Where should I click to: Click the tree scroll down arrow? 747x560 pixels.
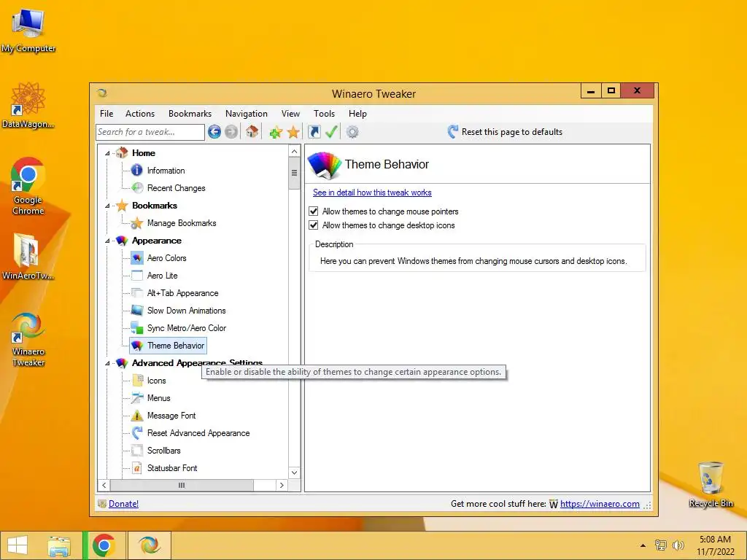tap(295, 472)
